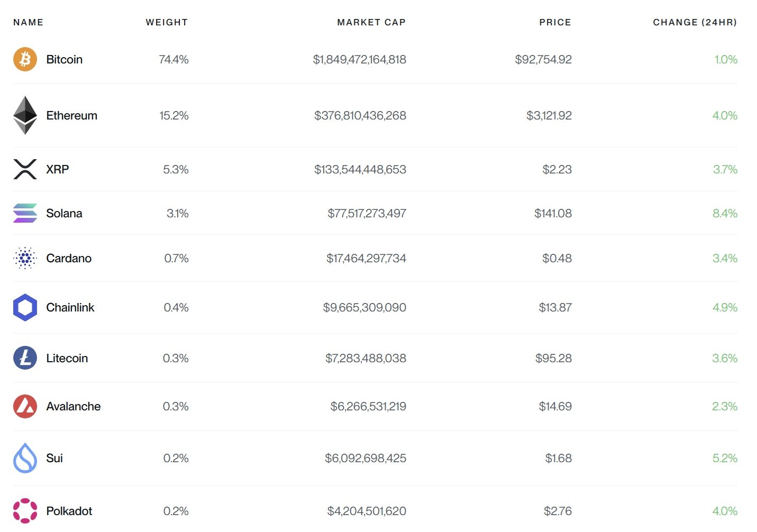Select the Solana logo
Viewport: 757px width, 532px height.
(24, 213)
